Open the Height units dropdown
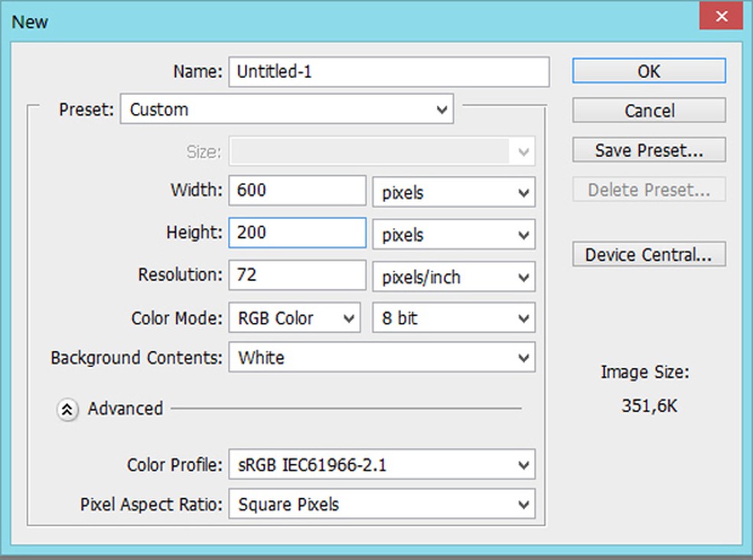 [x=454, y=234]
